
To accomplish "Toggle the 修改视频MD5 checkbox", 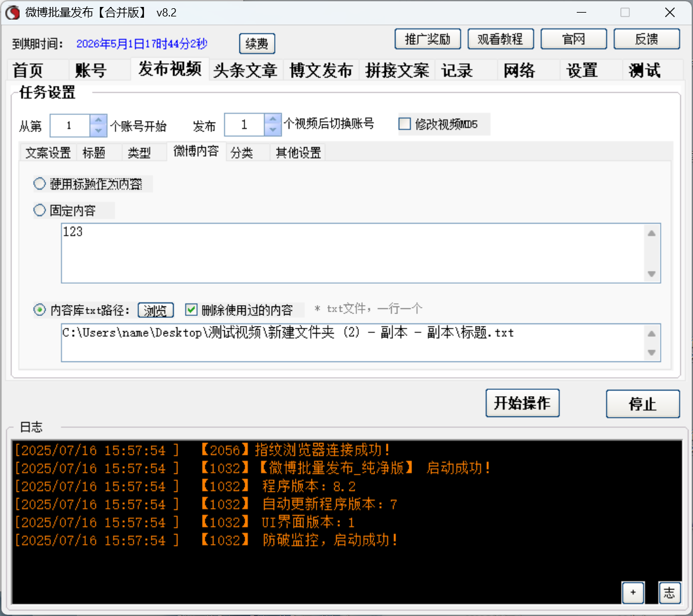I will (404, 124).
